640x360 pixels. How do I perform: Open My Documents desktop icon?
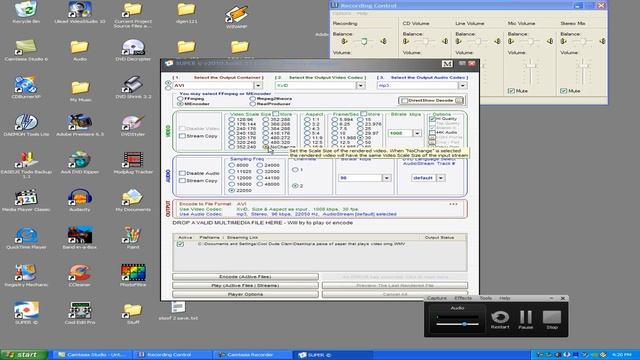point(133,200)
